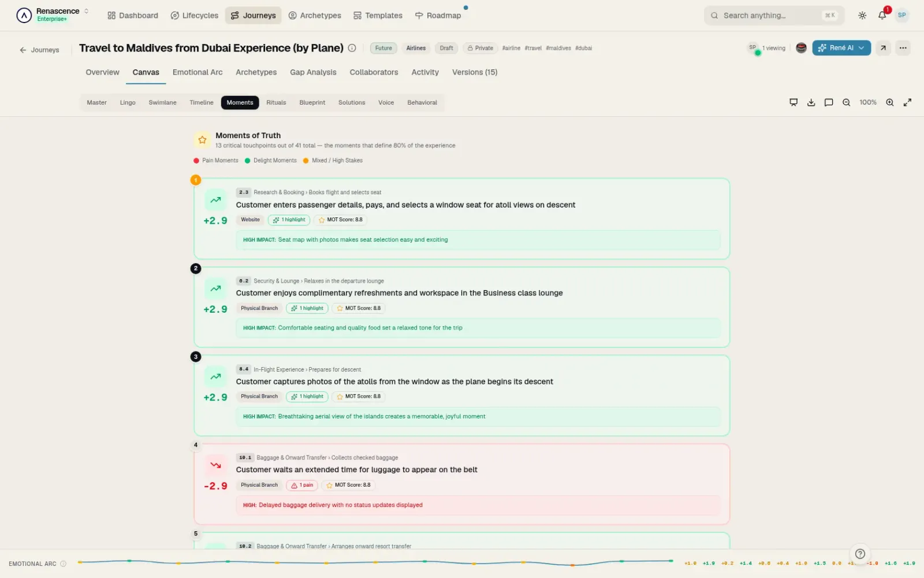Select the Master canvas view

[96, 102]
